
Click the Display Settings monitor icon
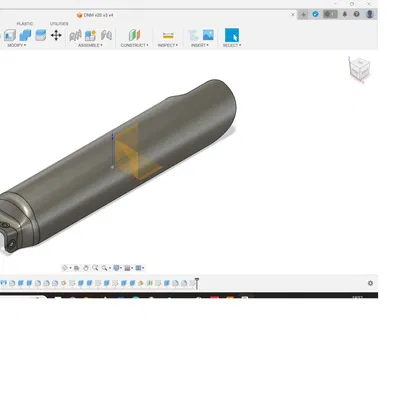116,268
